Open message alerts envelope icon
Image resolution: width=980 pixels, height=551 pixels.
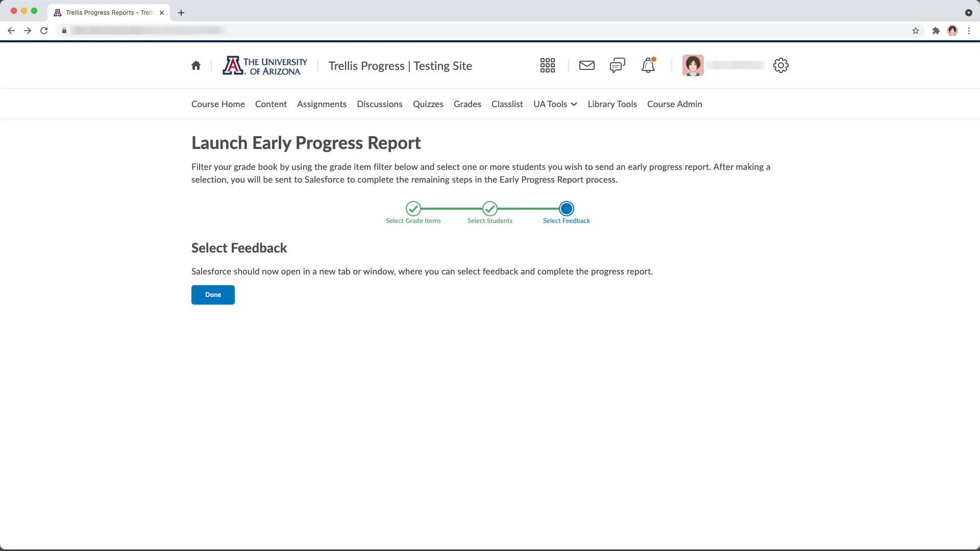[587, 65]
